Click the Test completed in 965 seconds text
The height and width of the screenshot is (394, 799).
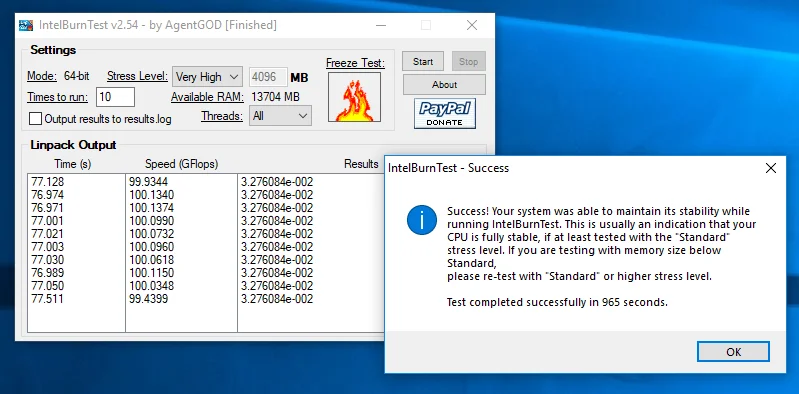tap(557, 302)
